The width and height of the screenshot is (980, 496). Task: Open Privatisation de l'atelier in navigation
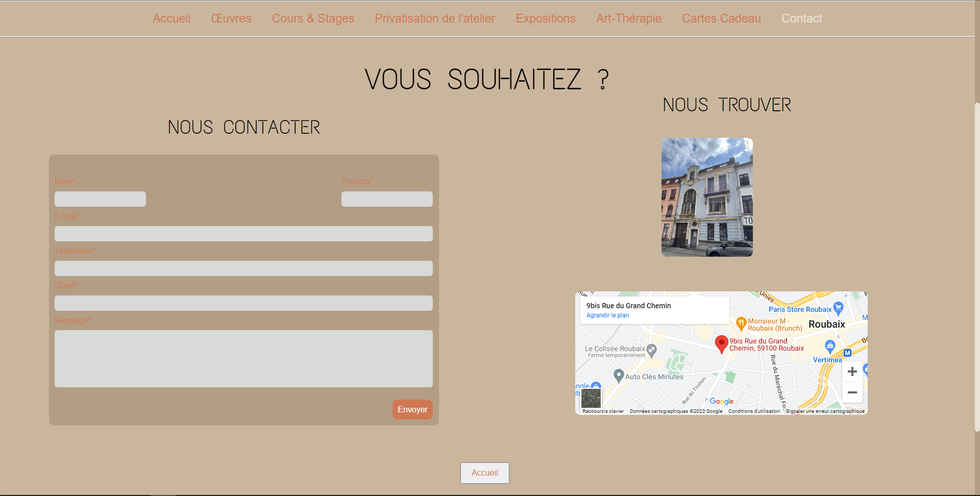[435, 18]
